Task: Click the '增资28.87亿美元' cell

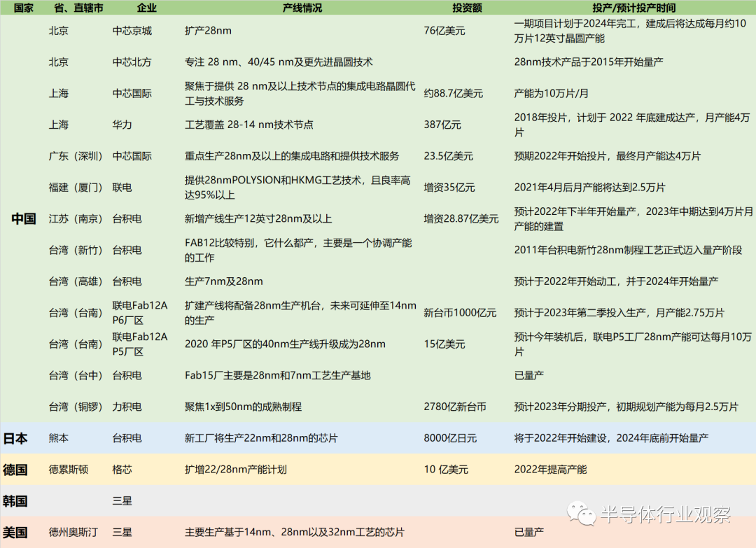Action: pos(461,219)
